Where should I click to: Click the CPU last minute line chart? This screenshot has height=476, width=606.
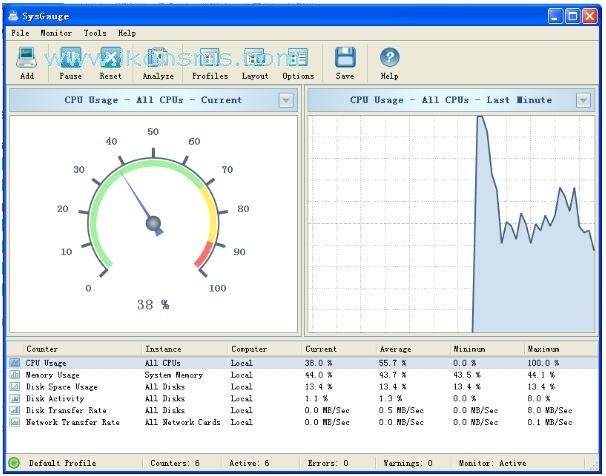pos(451,223)
